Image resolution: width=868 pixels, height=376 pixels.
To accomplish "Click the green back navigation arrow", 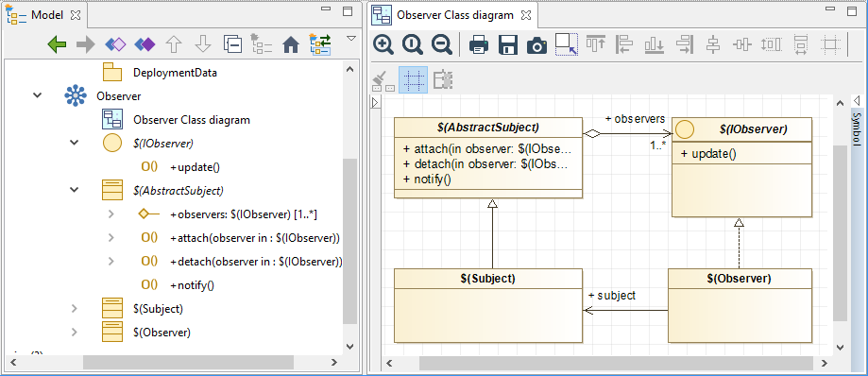I will click(x=57, y=44).
